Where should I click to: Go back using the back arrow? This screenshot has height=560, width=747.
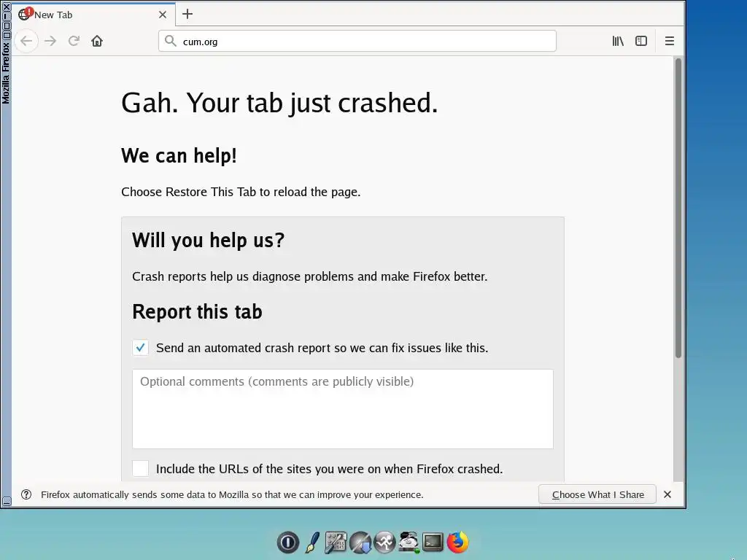(26, 41)
